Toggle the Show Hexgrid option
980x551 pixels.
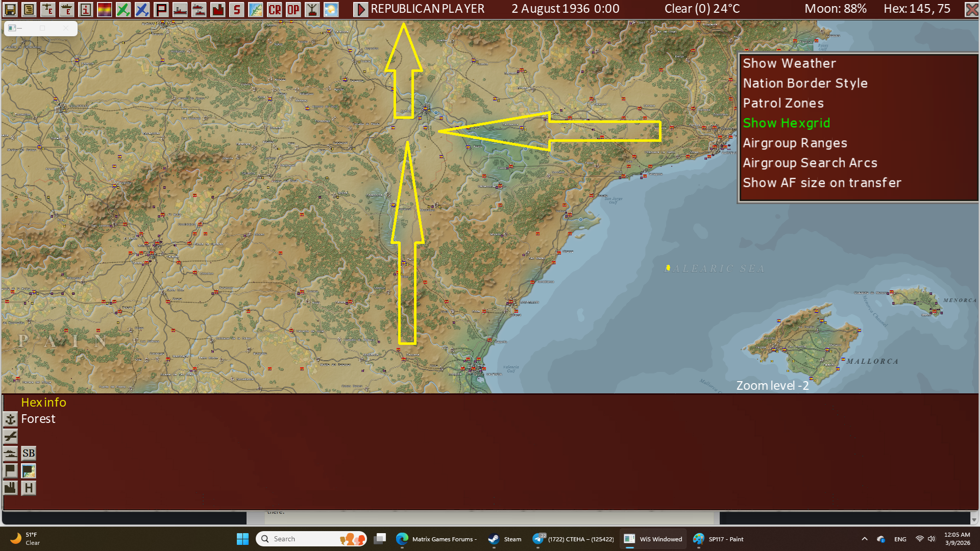[786, 123]
